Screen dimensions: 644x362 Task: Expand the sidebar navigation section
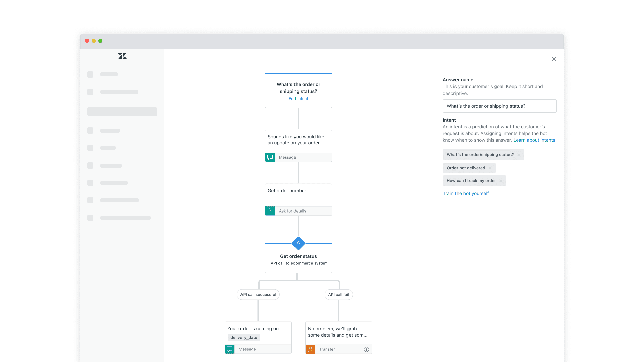pyautogui.click(x=122, y=111)
